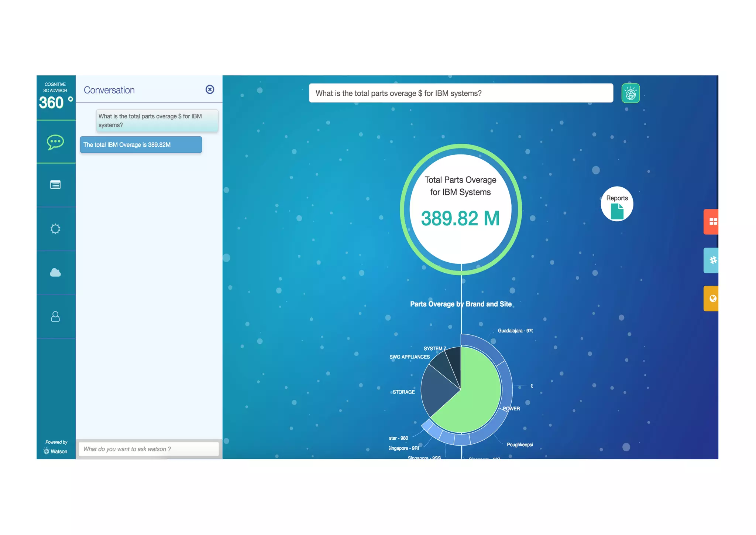Click the 389.82 M total overage circle
This screenshot has width=756, height=535.
(461, 209)
